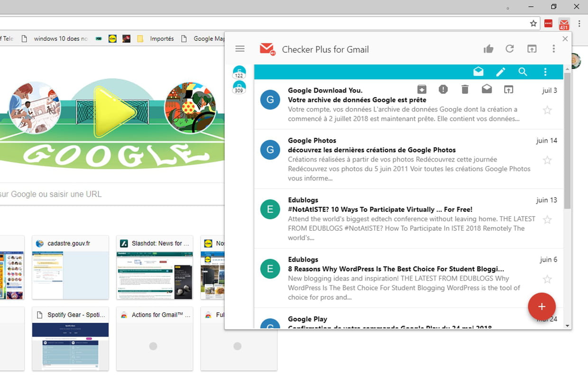Star the #NotAtISTE Edublogs email

(547, 219)
